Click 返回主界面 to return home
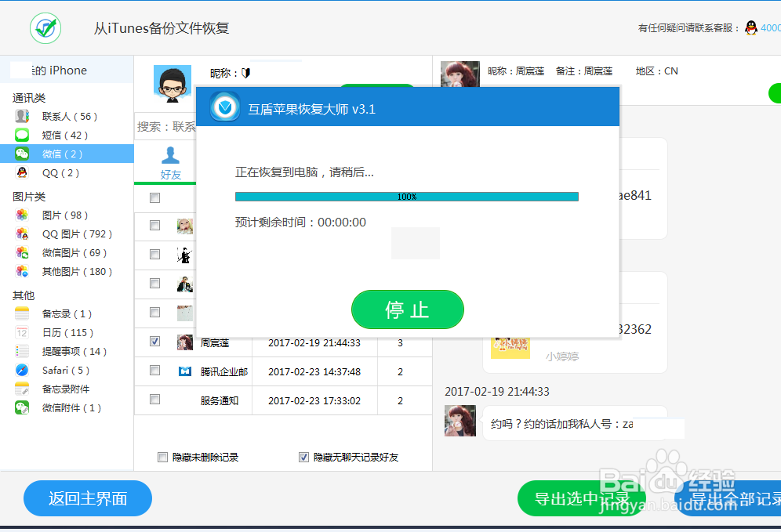Viewport: 781px width, 532px height. (x=87, y=498)
